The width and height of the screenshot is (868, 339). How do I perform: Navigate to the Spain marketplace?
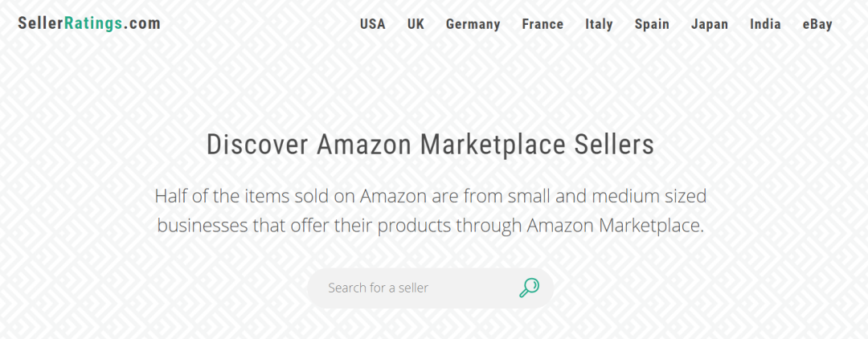pos(652,24)
